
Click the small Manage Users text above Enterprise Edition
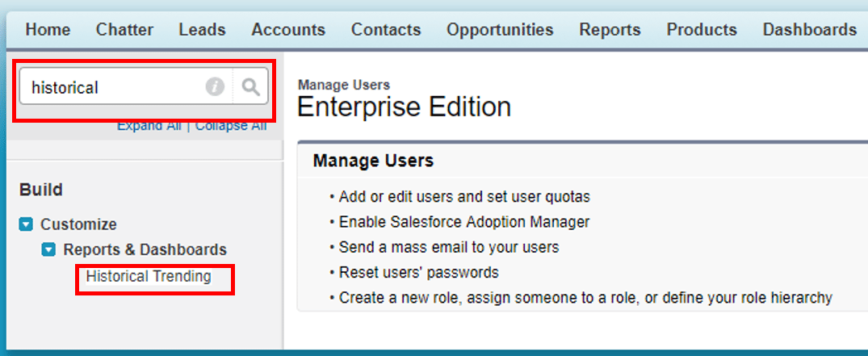pos(343,85)
